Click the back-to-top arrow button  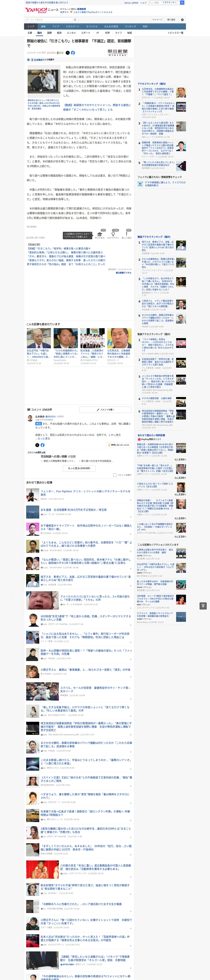203,606
